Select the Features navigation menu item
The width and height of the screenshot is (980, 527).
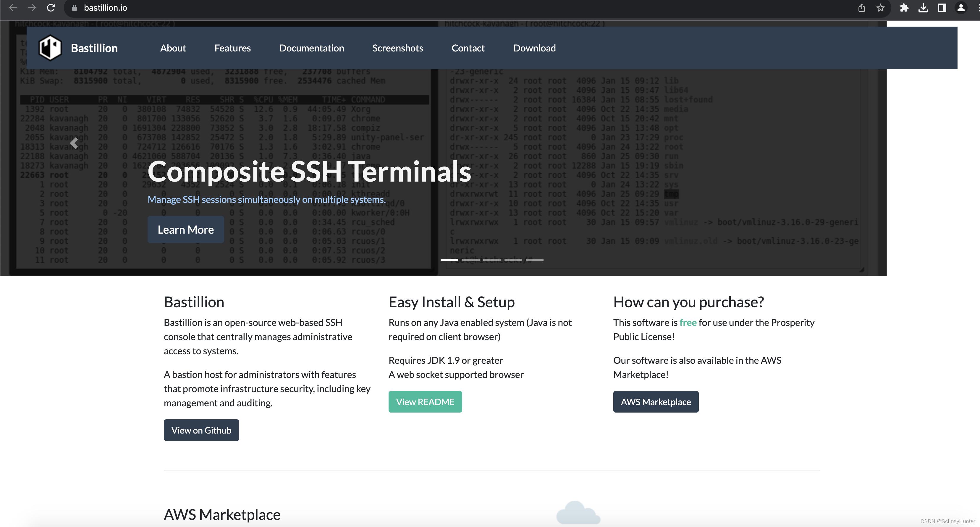pos(233,47)
